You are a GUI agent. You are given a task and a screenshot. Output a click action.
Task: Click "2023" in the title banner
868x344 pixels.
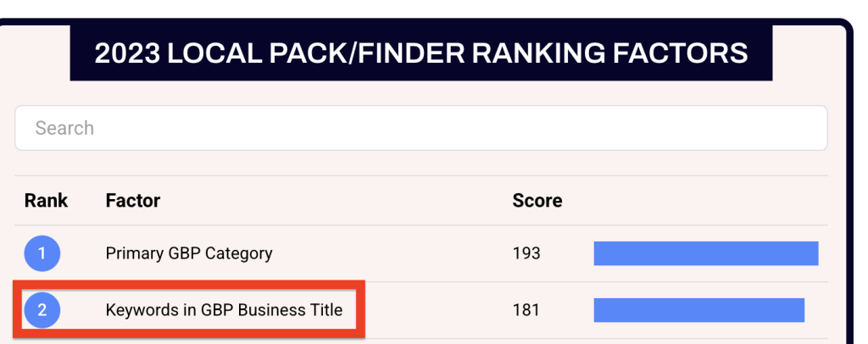click(127, 53)
